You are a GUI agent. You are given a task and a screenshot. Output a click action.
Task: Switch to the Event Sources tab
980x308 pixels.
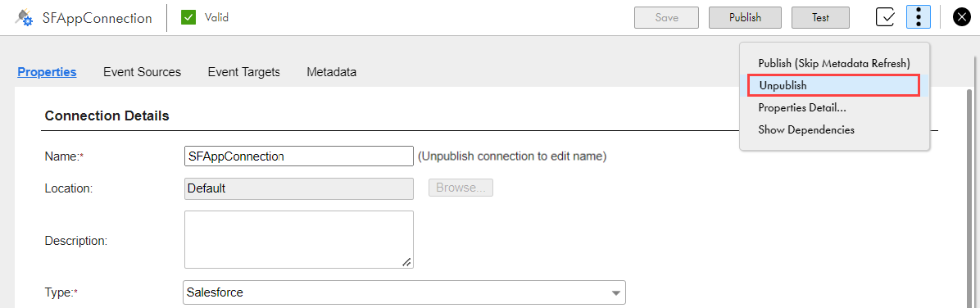(x=142, y=72)
